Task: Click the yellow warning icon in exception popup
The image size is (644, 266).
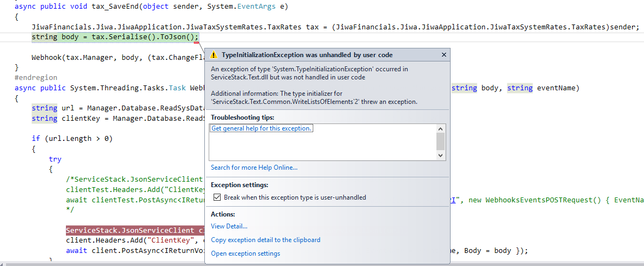Action: (214, 55)
